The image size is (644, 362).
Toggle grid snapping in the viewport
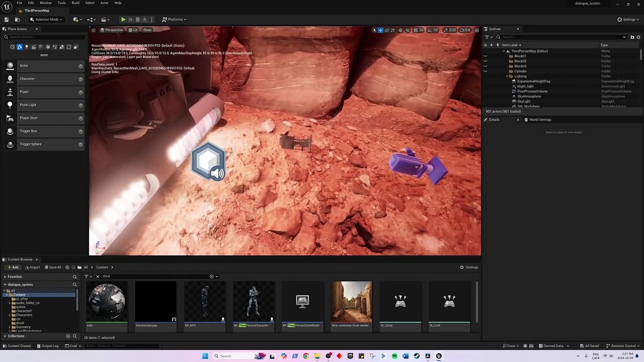point(415,30)
